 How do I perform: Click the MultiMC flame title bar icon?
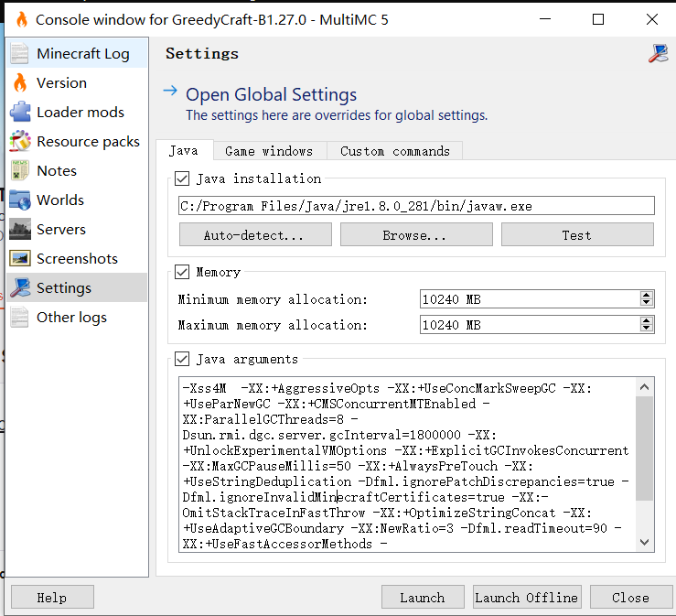pos(22,20)
